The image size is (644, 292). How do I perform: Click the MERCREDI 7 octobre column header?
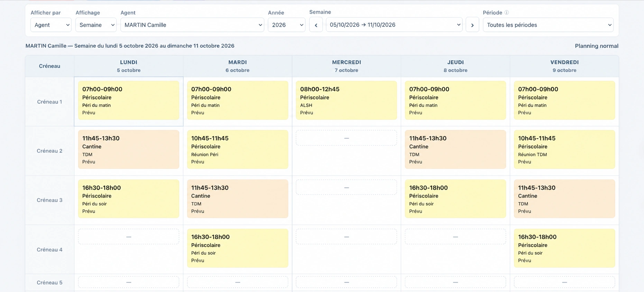pos(347,66)
